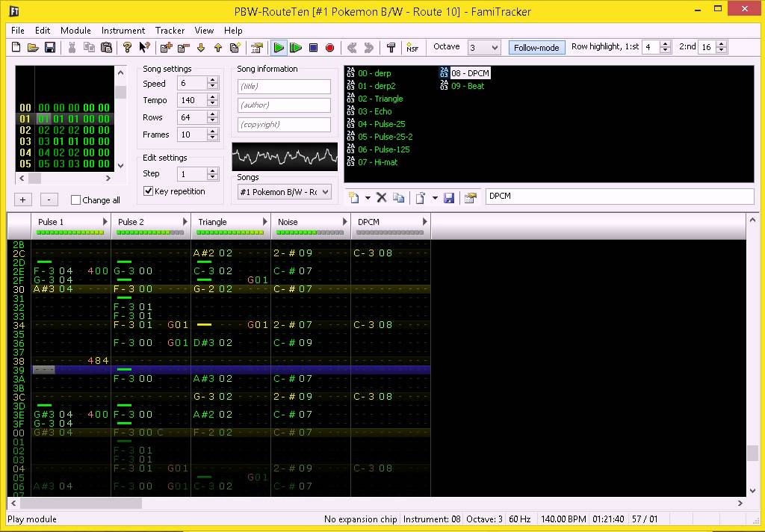The height and width of the screenshot is (532, 765).
Task: Open the Help menu
Action: pyautogui.click(x=233, y=30)
